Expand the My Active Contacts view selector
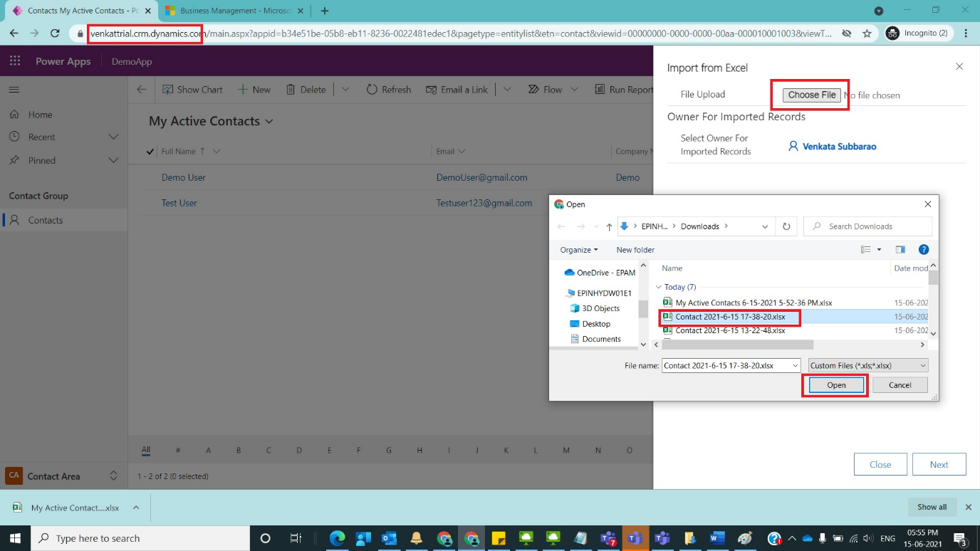 click(x=269, y=122)
